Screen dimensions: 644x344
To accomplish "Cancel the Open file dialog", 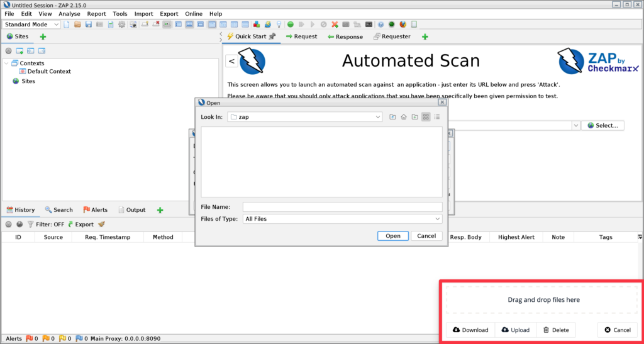I will pos(426,236).
